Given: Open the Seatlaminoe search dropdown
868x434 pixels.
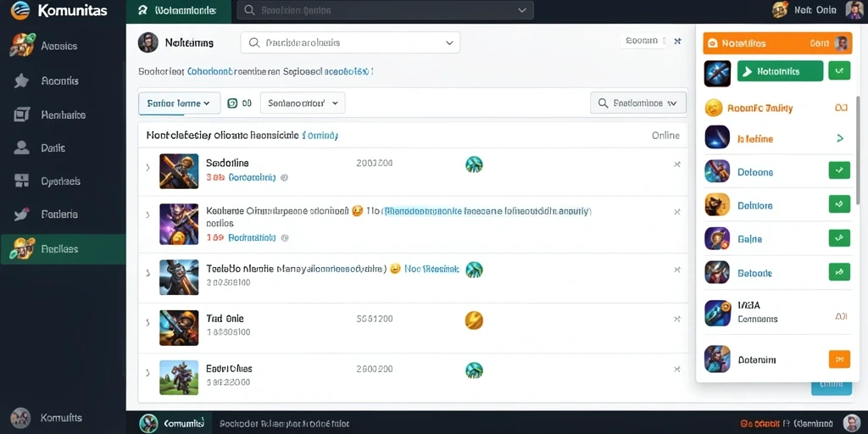Looking at the screenshot, I should [638, 103].
